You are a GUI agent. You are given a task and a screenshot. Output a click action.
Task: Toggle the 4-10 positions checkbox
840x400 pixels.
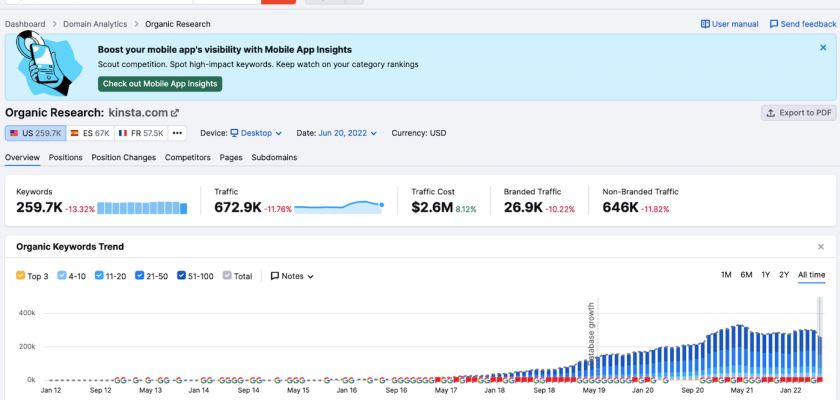pos(62,276)
